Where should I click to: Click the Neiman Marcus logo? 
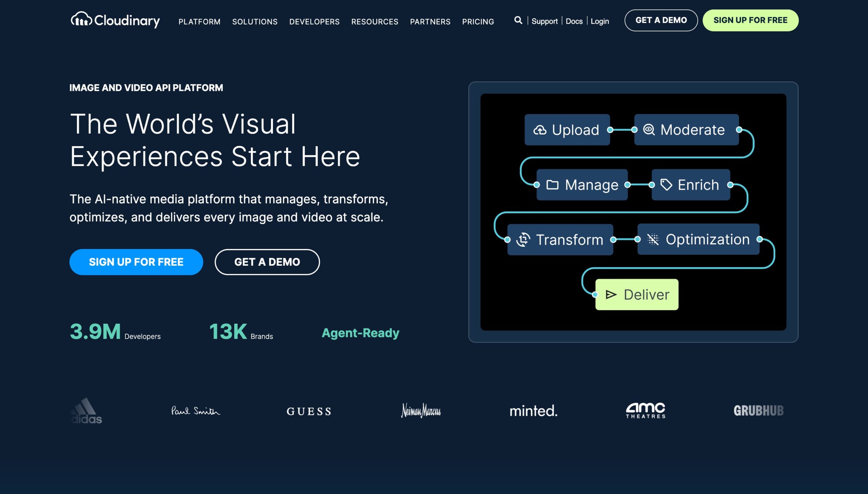(421, 411)
